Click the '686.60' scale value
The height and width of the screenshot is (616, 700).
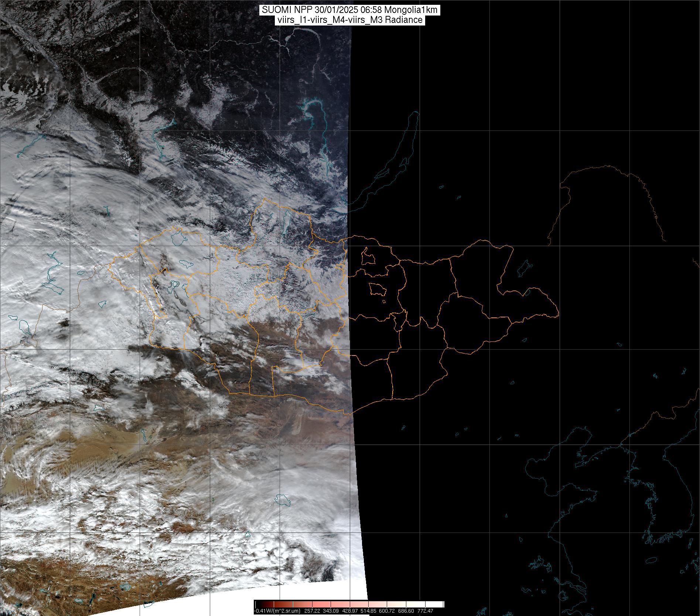point(406,611)
